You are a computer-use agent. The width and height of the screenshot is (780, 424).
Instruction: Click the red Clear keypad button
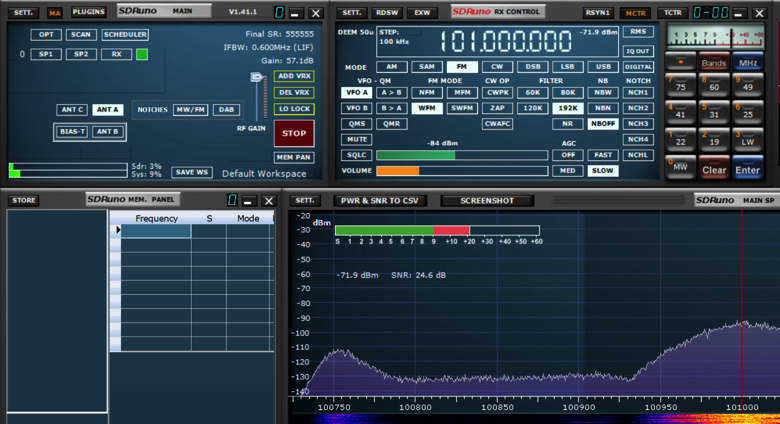(714, 169)
